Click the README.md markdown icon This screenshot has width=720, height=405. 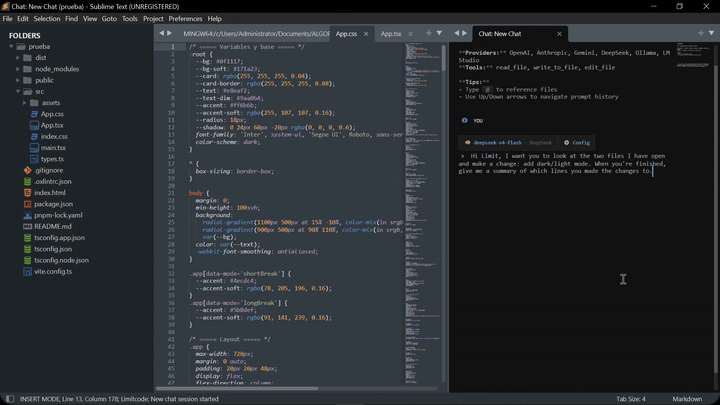28,226
